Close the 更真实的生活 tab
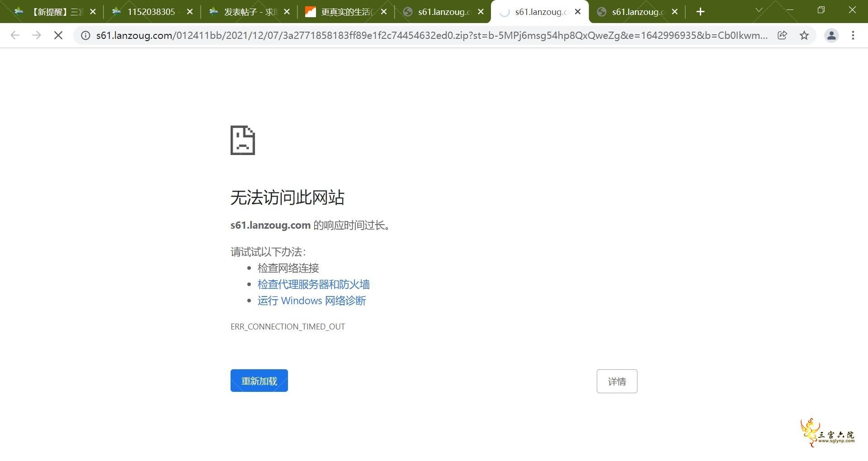868x461 pixels. click(384, 12)
